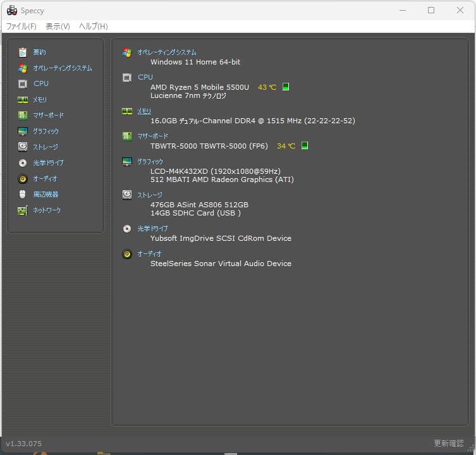476x455 pixels.
Task: Open the ファイル(F) menu
Action: pos(21,27)
